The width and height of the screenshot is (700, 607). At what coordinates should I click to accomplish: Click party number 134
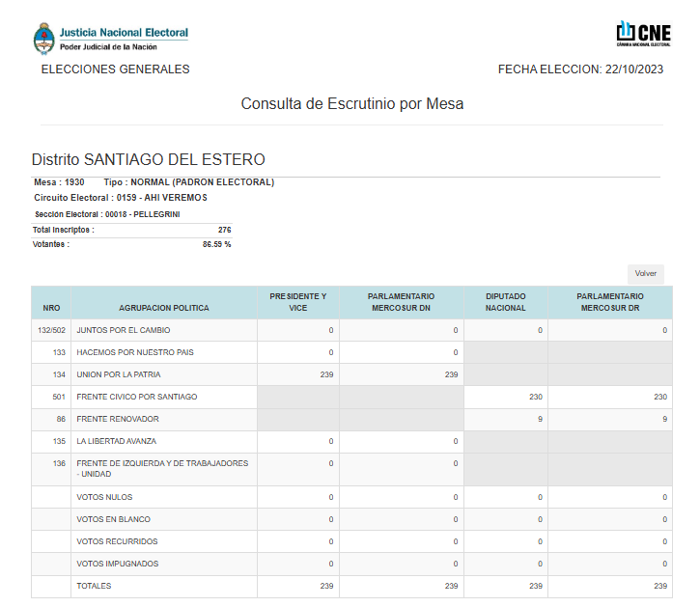click(x=59, y=374)
